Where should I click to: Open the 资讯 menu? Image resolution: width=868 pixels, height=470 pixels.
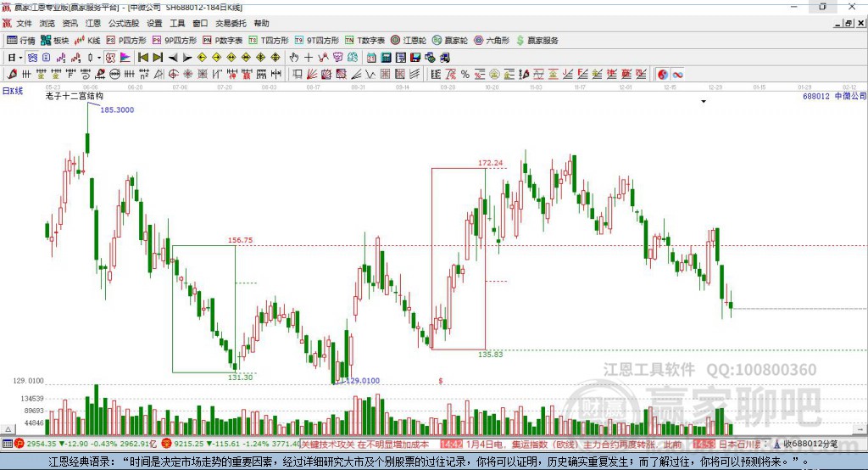pyautogui.click(x=70, y=23)
